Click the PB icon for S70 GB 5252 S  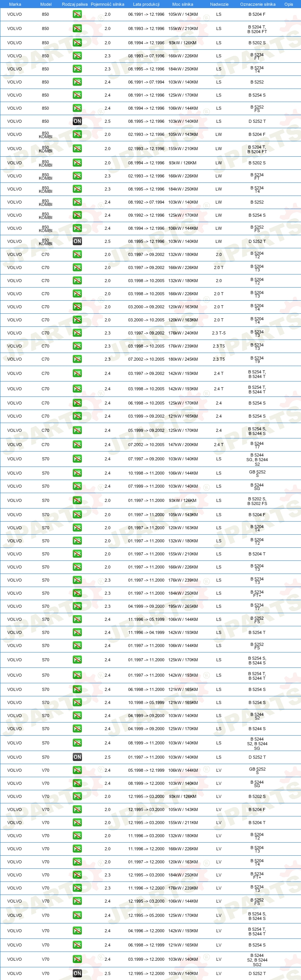[x=77, y=473]
